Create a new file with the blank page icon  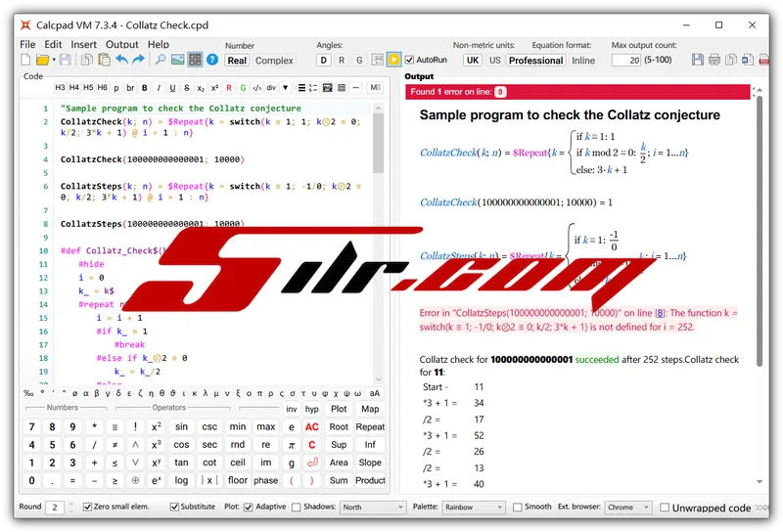(26, 60)
